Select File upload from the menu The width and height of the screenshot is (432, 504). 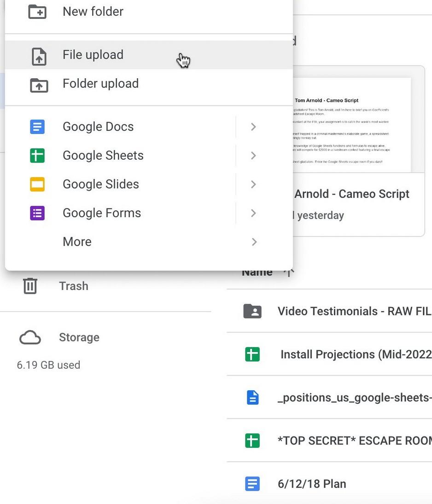tap(93, 54)
